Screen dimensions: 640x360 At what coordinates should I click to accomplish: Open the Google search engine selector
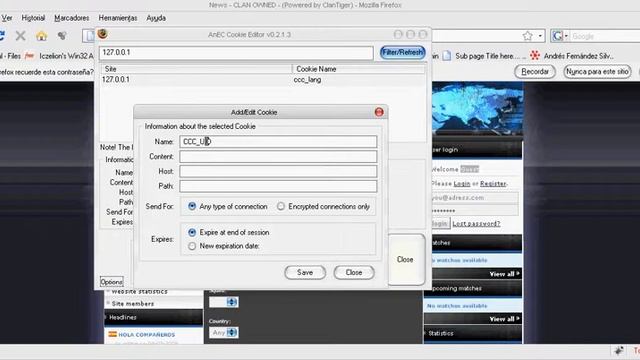(560, 36)
